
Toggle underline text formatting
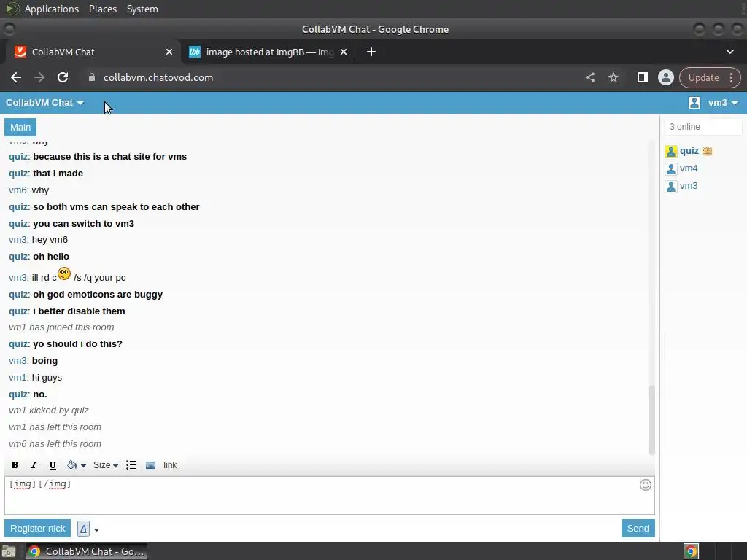click(53, 464)
